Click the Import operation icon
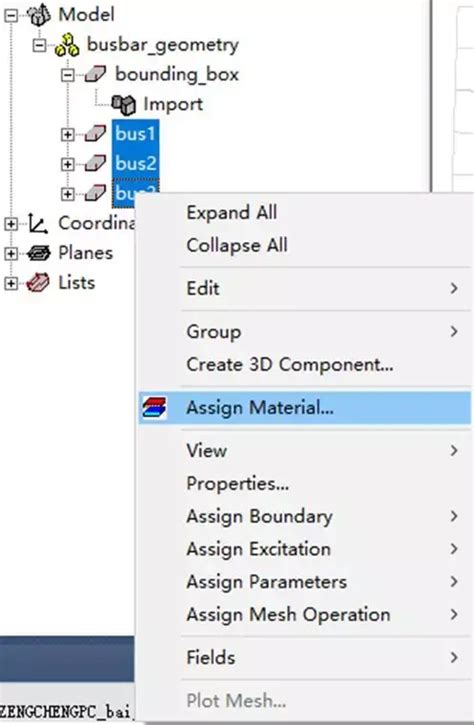474x725 pixels. tap(124, 104)
